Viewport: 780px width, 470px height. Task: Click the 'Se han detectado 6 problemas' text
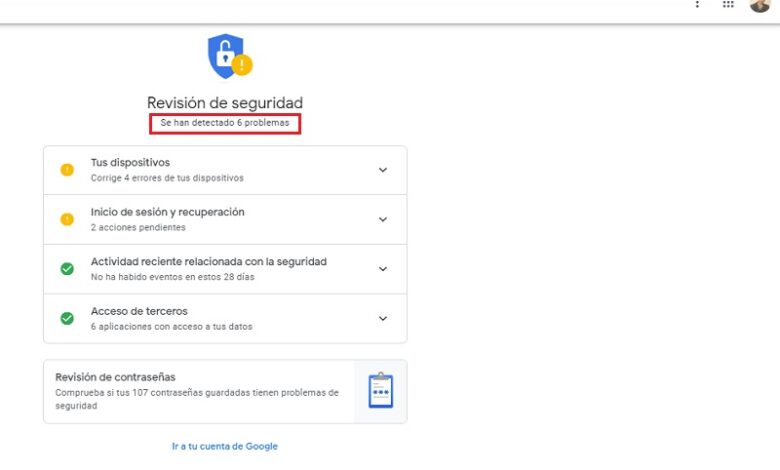click(225, 123)
